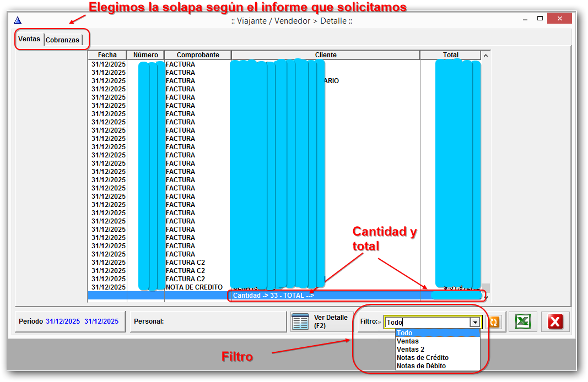Image resolution: width=588 pixels, height=382 pixels.
Task: Click the Fecha column header
Action: tap(107, 55)
